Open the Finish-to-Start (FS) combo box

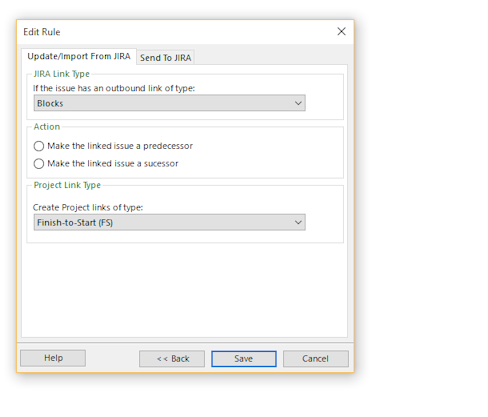[169, 222]
